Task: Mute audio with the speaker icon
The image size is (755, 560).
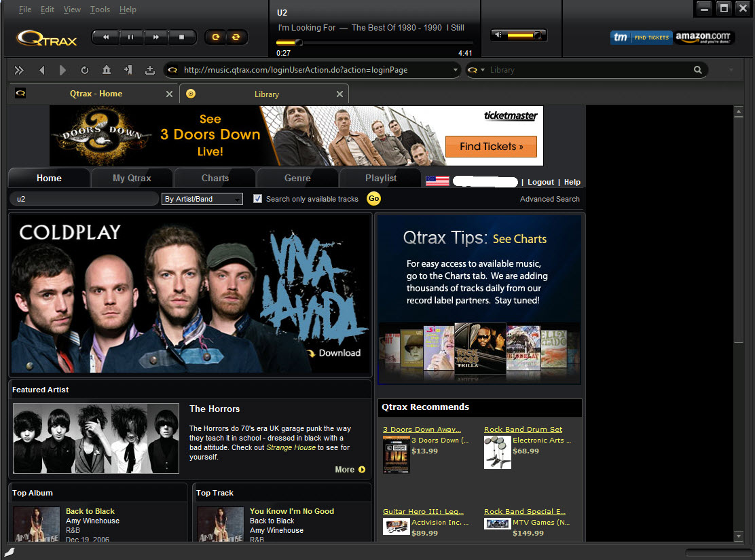Action: tap(499, 35)
